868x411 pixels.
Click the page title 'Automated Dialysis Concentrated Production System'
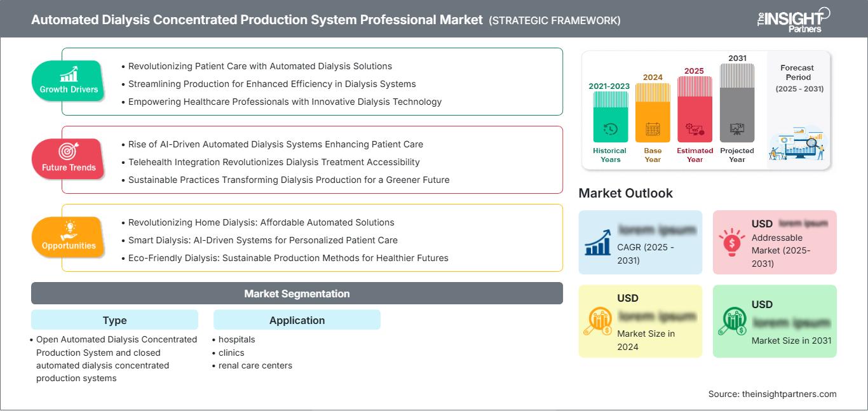[257, 20]
